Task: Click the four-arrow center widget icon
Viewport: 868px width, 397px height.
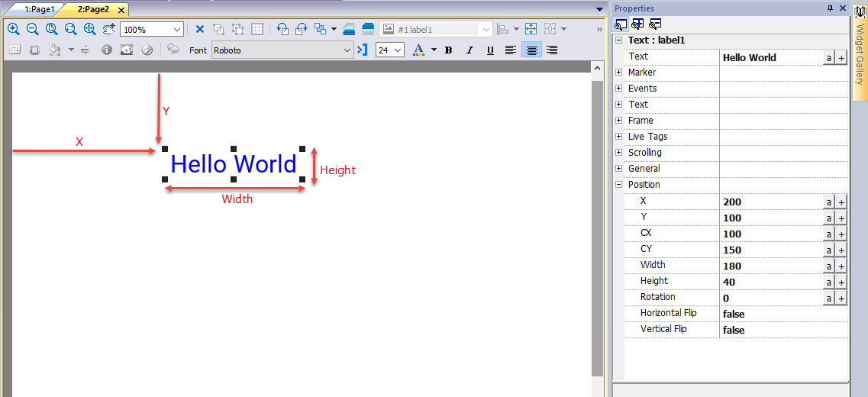Action: (x=531, y=29)
